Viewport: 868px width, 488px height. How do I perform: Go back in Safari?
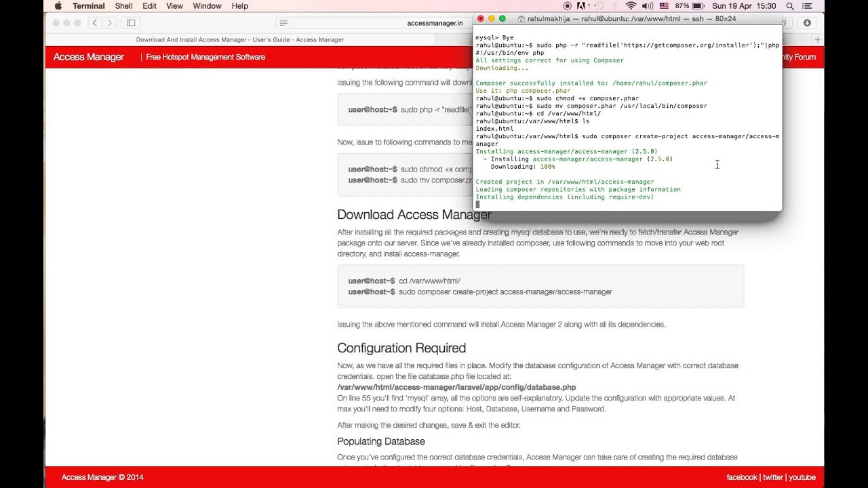click(95, 22)
